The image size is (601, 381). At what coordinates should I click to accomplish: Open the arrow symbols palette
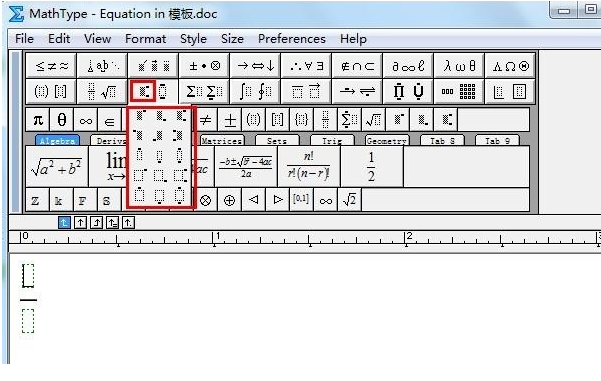[255, 66]
